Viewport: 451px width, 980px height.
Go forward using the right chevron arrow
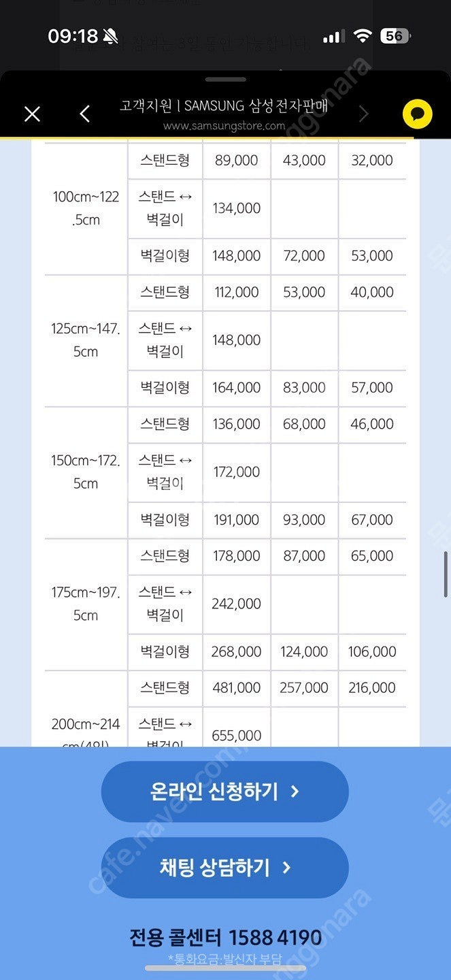363,114
